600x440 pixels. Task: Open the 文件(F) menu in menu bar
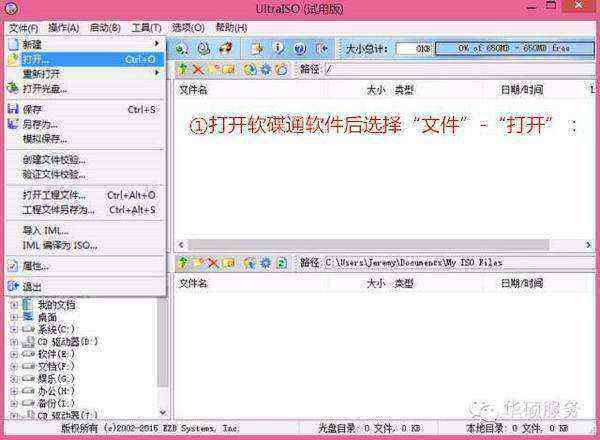(x=24, y=28)
